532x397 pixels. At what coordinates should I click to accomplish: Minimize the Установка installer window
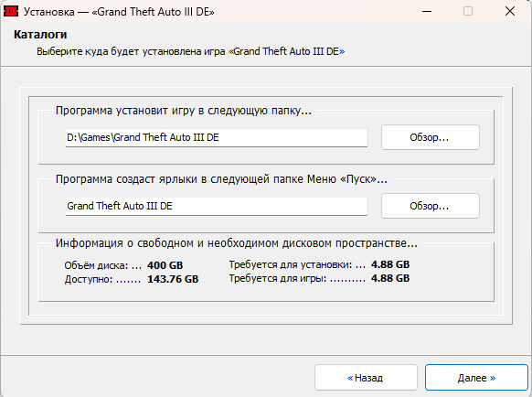[x=427, y=11]
